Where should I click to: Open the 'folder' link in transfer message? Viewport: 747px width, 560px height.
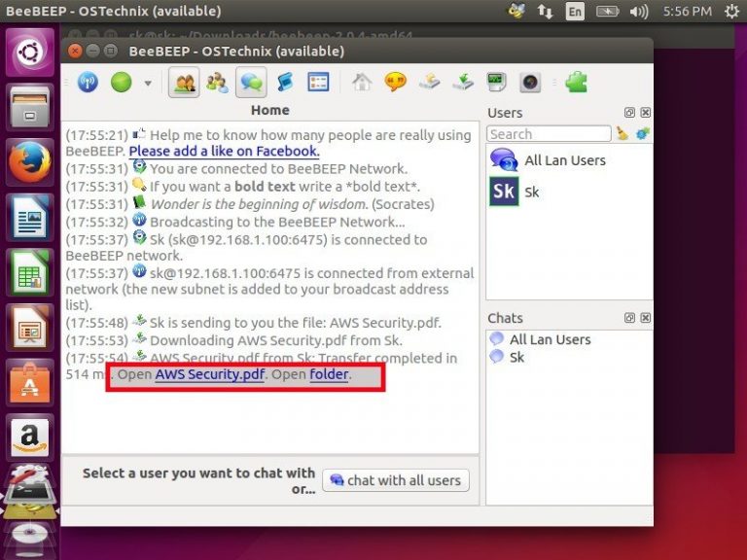(329, 374)
